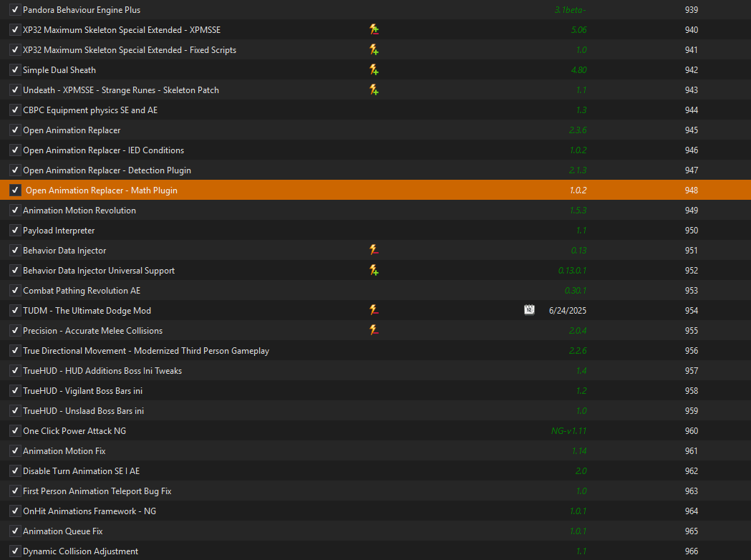Image resolution: width=751 pixels, height=560 pixels.
Task: Select True Directional Movement mod name
Action: point(146,351)
